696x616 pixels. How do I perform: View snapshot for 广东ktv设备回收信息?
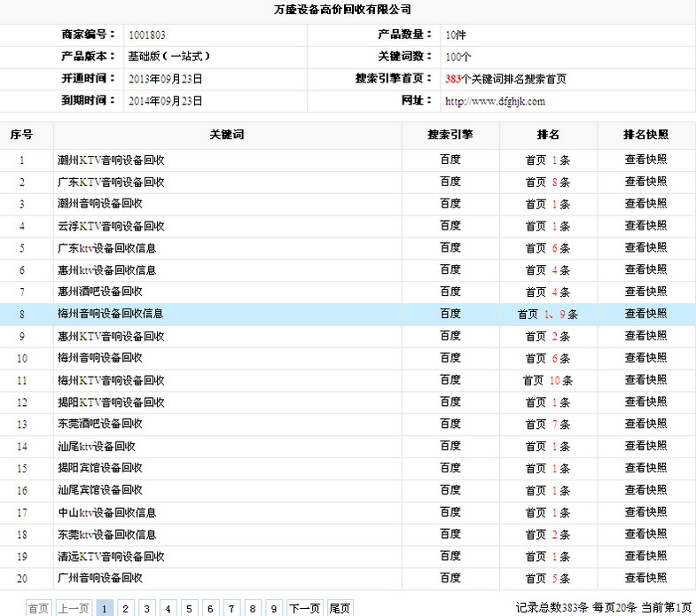point(645,247)
